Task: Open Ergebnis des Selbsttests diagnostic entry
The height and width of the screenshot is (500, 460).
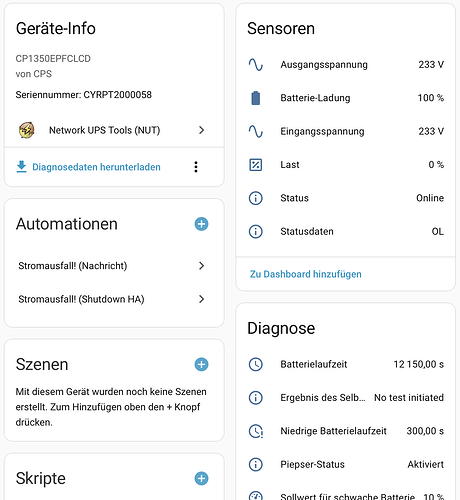Action: (346, 398)
